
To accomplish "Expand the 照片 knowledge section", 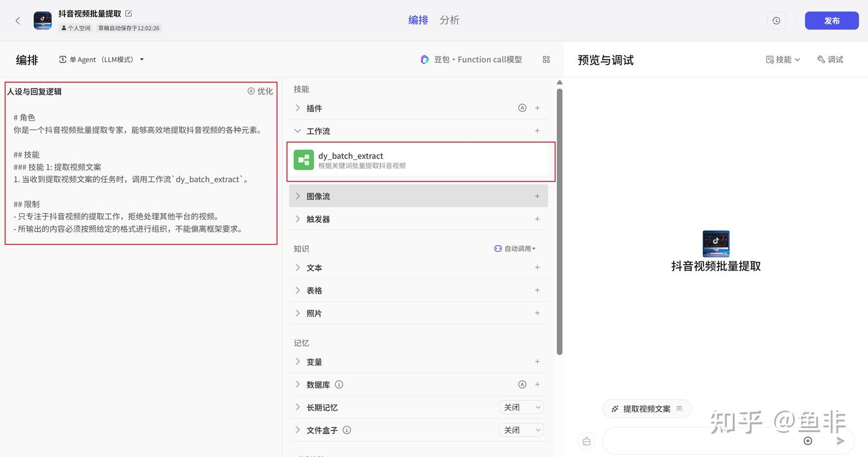I will pos(298,313).
